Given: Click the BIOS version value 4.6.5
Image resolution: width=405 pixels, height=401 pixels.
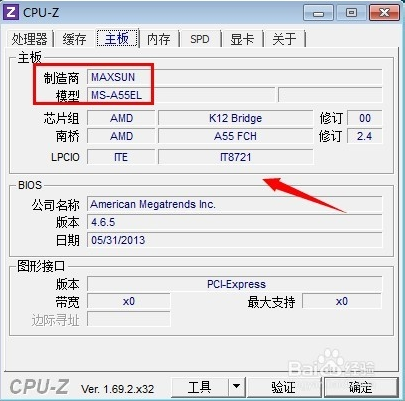Looking at the screenshot, I should (x=235, y=222).
